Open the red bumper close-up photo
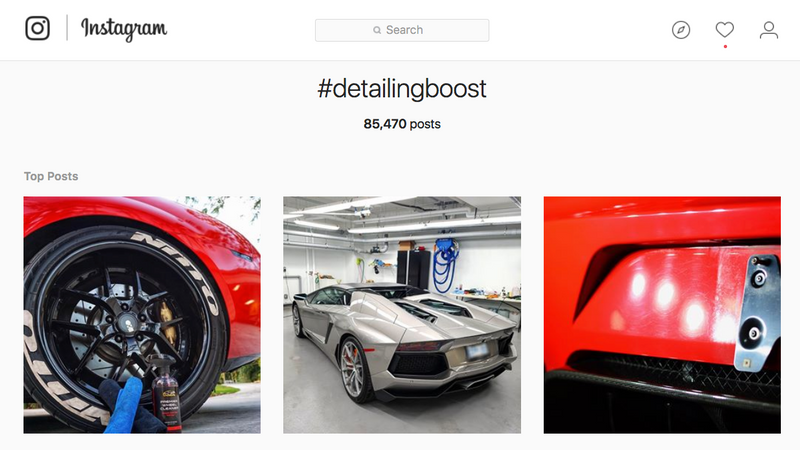 [662, 315]
